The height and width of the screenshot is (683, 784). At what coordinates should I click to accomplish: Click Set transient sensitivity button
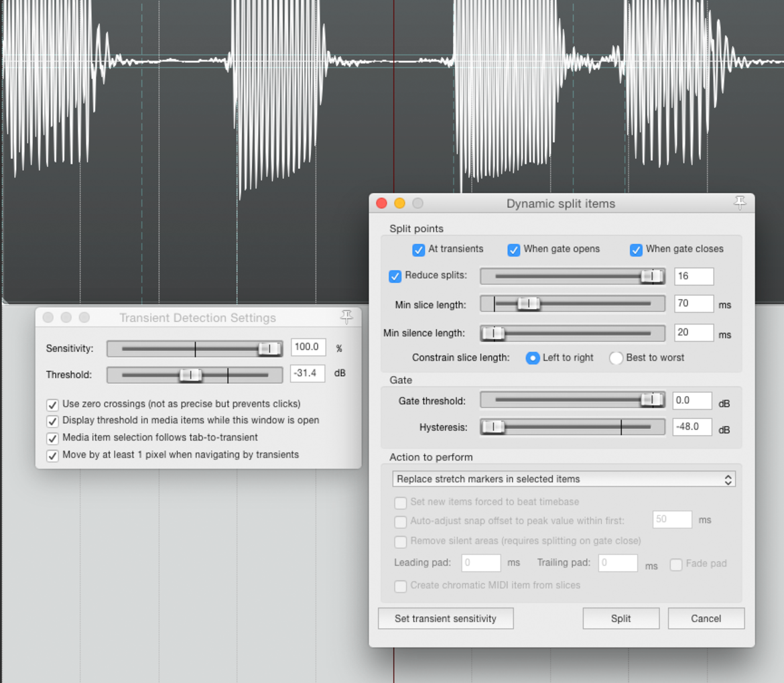(446, 619)
